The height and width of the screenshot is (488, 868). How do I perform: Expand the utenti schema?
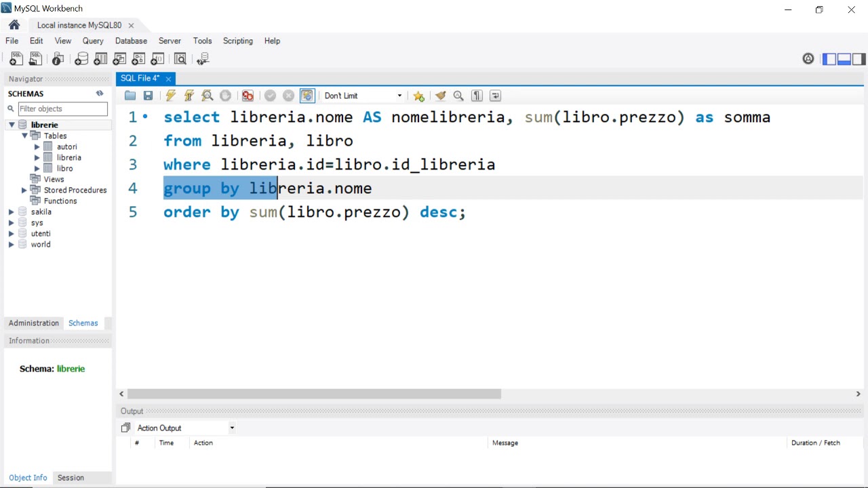pyautogui.click(x=12, y=233)
